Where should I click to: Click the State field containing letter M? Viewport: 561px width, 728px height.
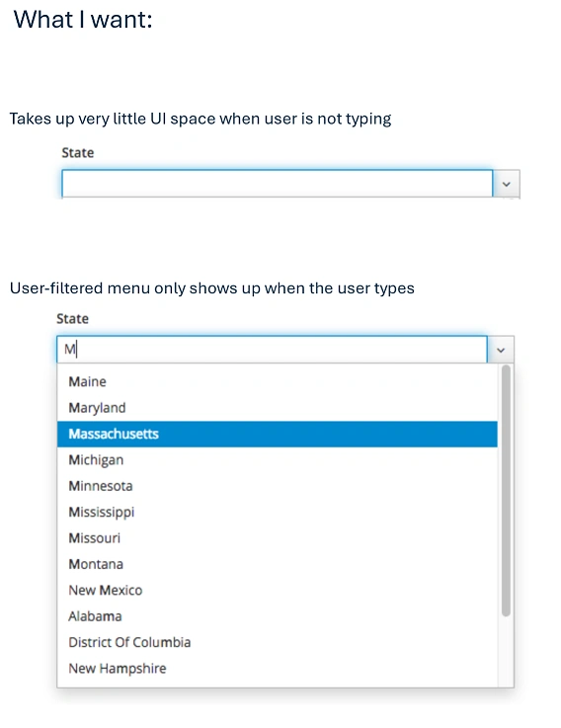click(x=272, y=349)
